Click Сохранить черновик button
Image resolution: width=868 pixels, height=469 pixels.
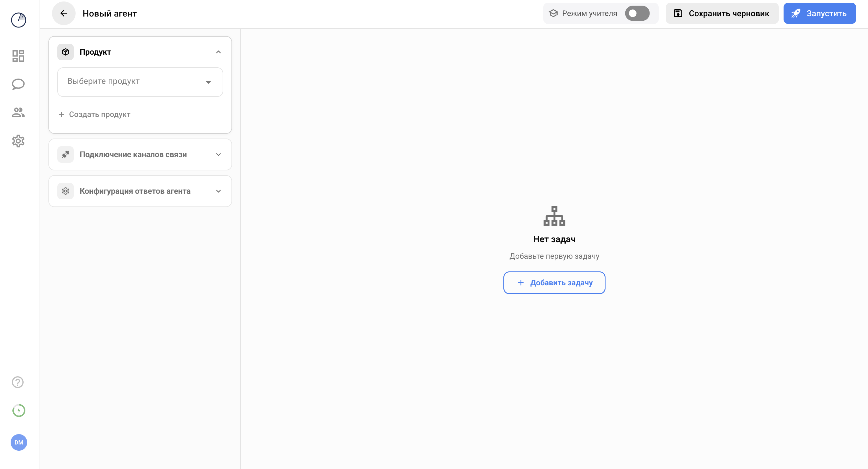pyautogui.click(x=722, y=13)
